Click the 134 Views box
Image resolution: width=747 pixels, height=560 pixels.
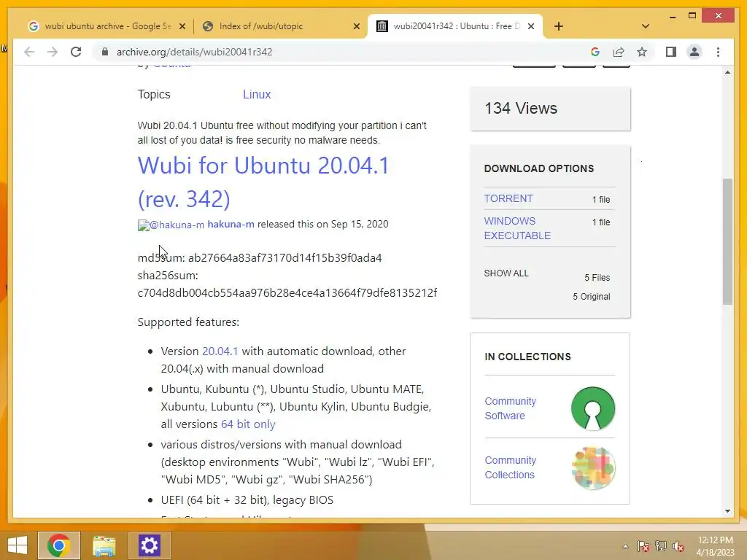tap(550, 109)
